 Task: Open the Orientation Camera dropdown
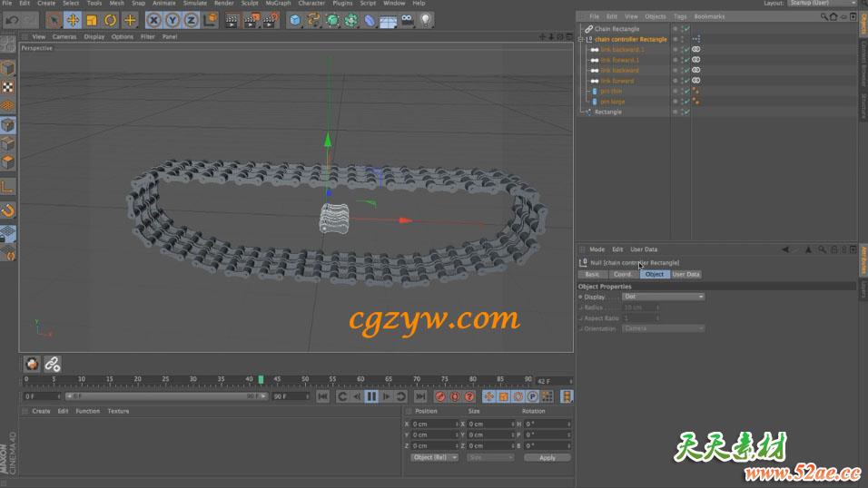(663, 328)
